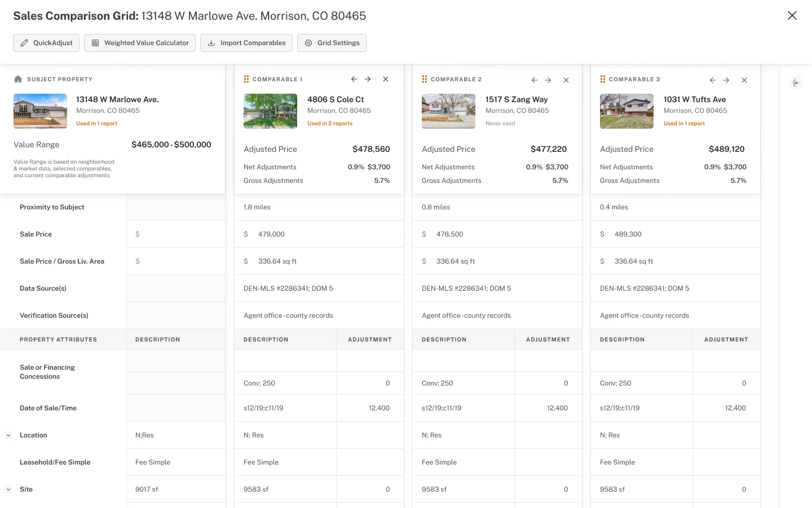Click 'Used in 1 report' under subject property
The height and width of the screenshot is (508, 812).
(x=96, y=124)
